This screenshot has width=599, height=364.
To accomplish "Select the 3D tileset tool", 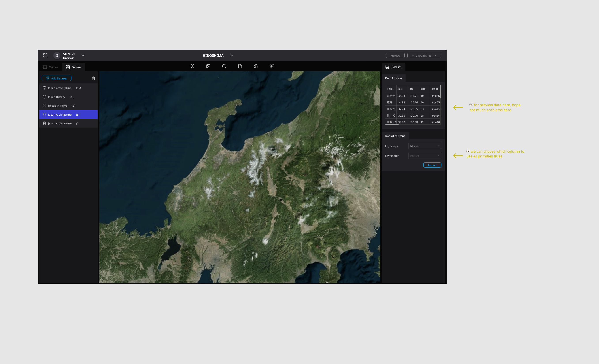I will tap(256, 66).
